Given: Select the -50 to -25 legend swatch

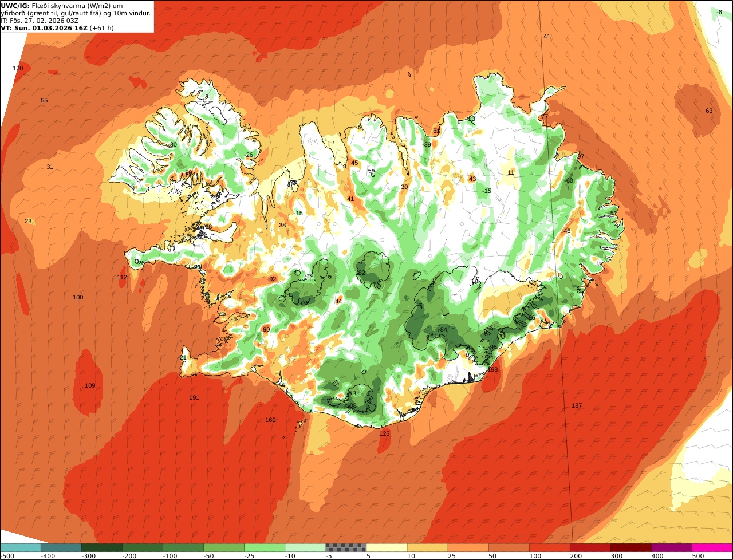Looking at the screenshot, I should coord(224,547).
